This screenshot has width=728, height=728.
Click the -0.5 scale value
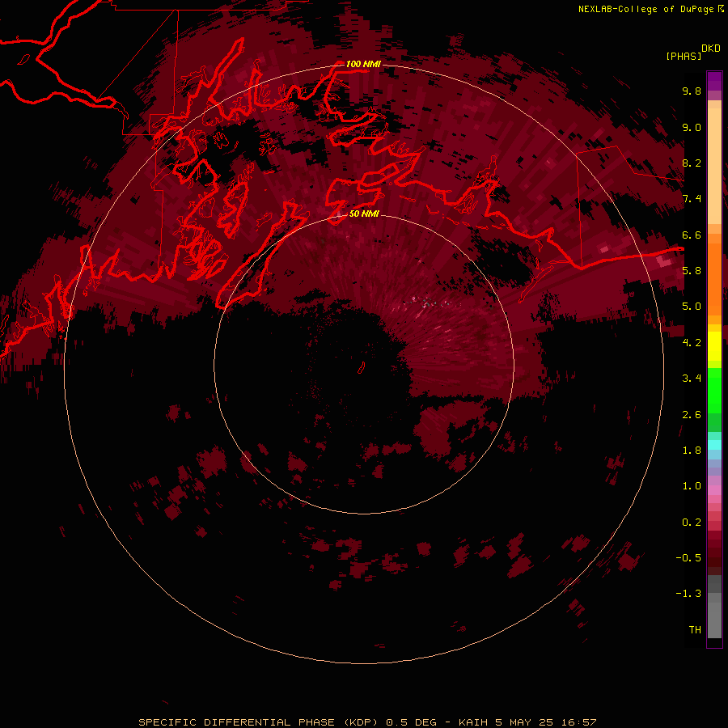click(688, 558)
